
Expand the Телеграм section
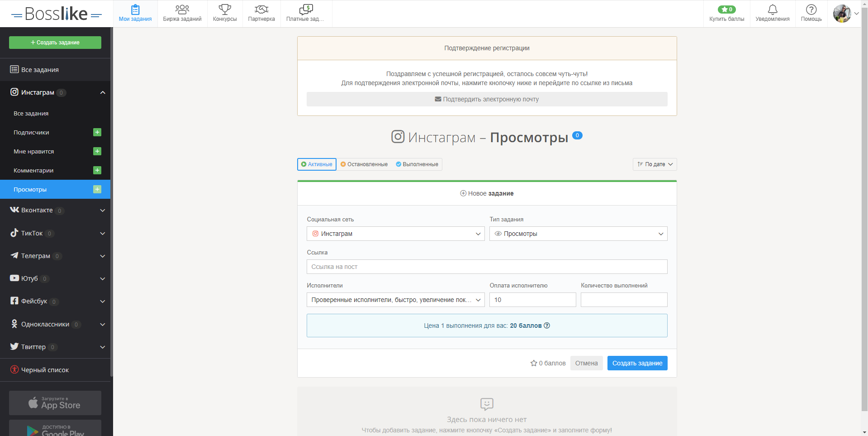click(103, 256)
